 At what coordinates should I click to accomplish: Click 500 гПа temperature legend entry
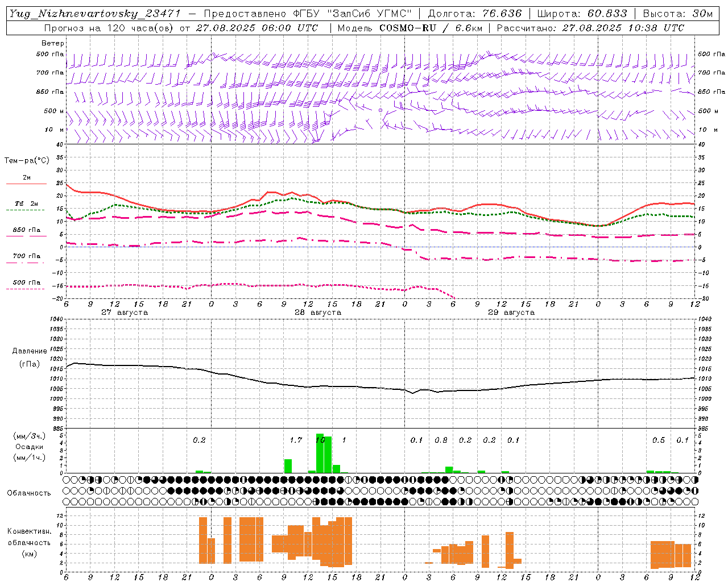(x=27, y=282)
